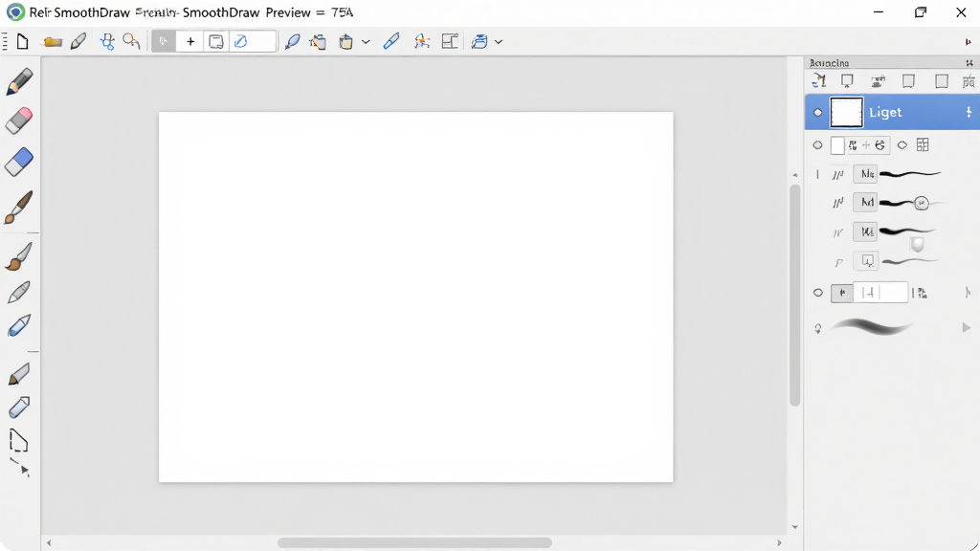This screenshot has height=551, width=980.
Task: Click the new document icon
Action: point(23,42)
